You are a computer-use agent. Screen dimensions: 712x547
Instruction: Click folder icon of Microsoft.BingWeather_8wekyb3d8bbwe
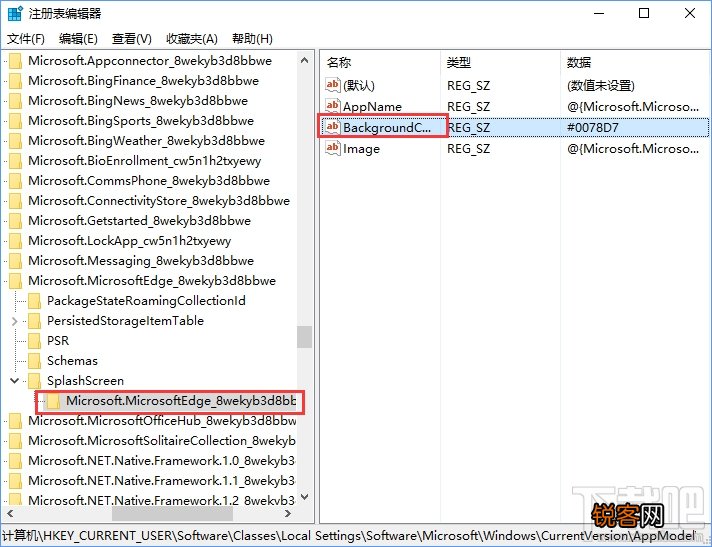[x=15, y=141]
